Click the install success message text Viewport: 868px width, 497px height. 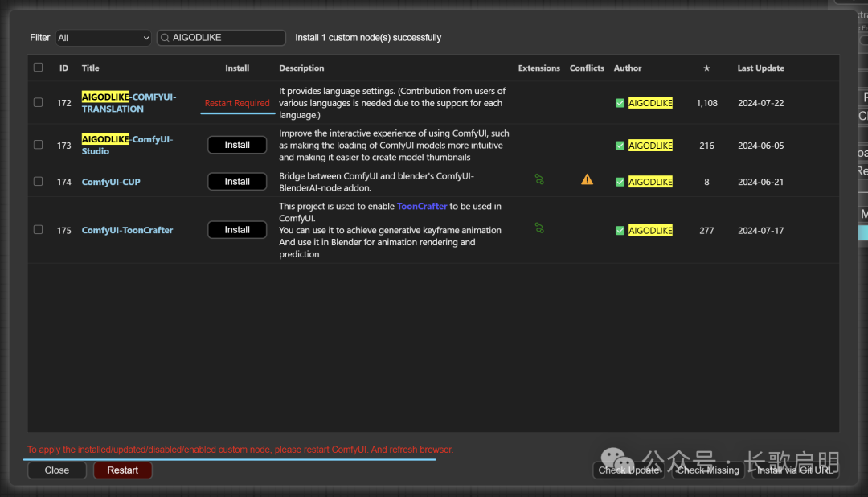[x=368, y=38]
